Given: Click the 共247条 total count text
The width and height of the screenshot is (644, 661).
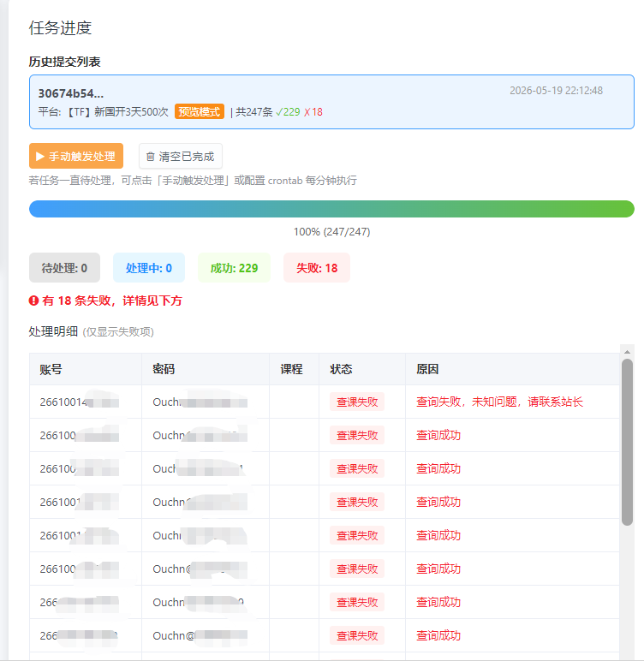Looking at the screenshot, I should pyautogui.click(x=254, y=112).
